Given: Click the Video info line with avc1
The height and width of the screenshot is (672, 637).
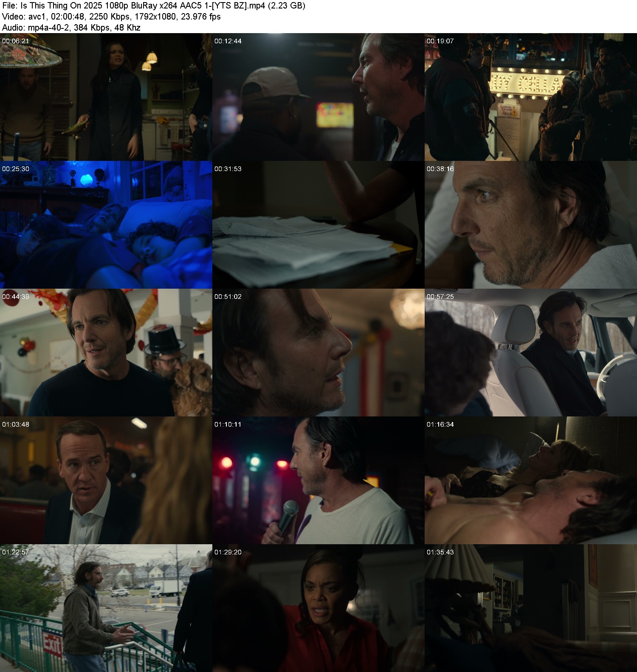Looking at the screenshot, I should 111,17.
